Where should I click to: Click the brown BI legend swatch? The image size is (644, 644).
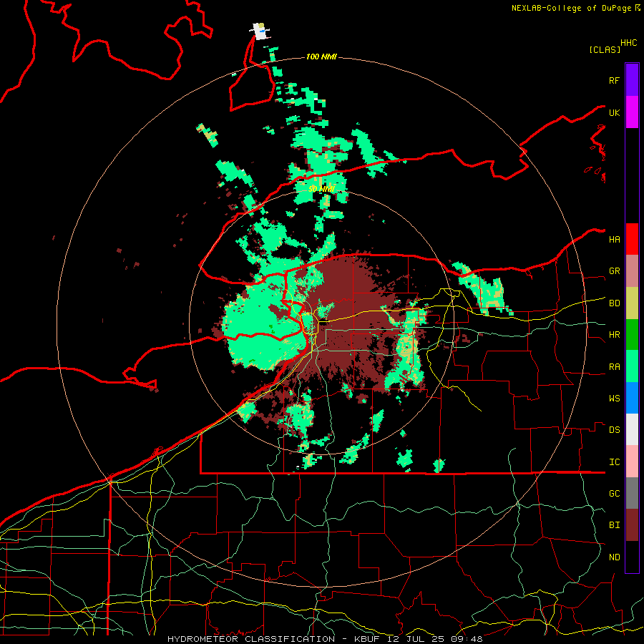click(x=632, y=525)
